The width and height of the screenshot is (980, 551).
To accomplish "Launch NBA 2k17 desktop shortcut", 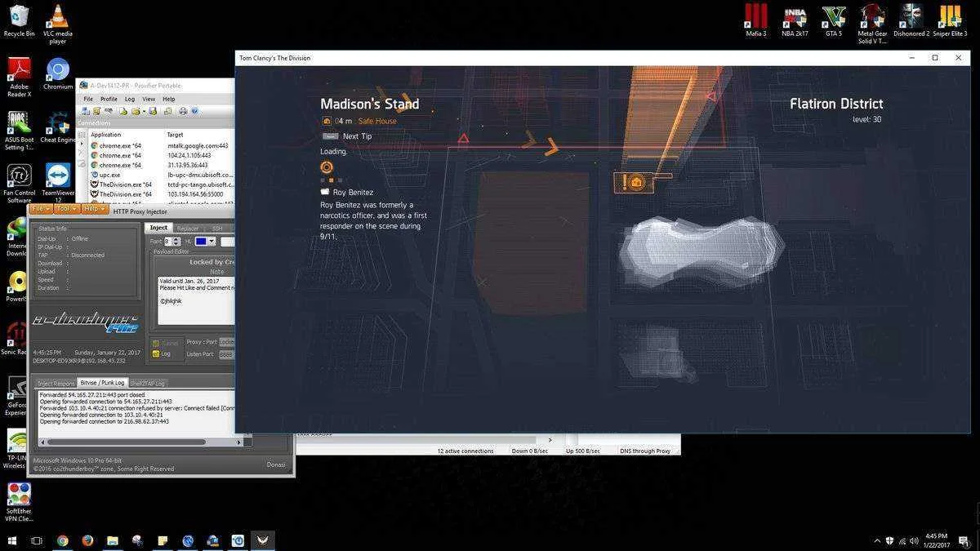I will (x=795, y=20).
